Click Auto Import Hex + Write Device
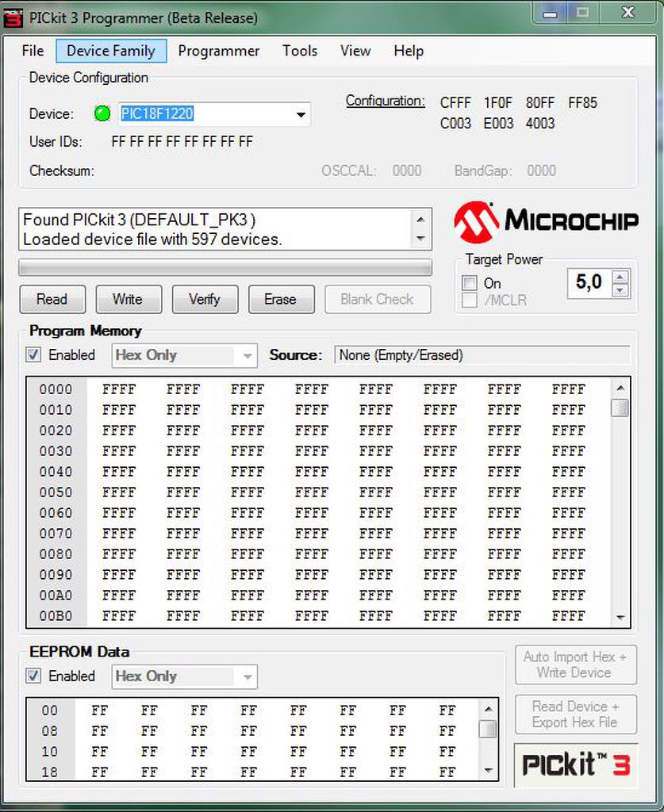Image resolution: width=664 pixels, height=812 pixels. 575,665
